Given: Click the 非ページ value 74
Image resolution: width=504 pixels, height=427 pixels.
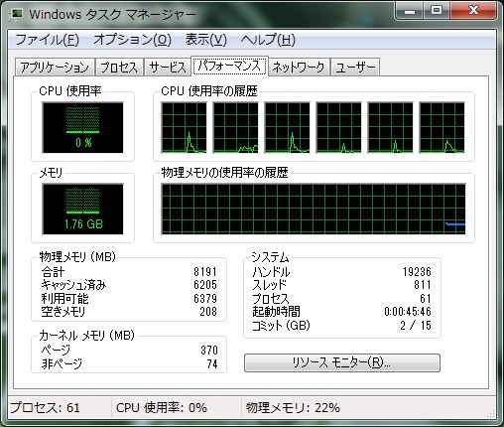Looking at the screenshot, I should pos(212,364).
